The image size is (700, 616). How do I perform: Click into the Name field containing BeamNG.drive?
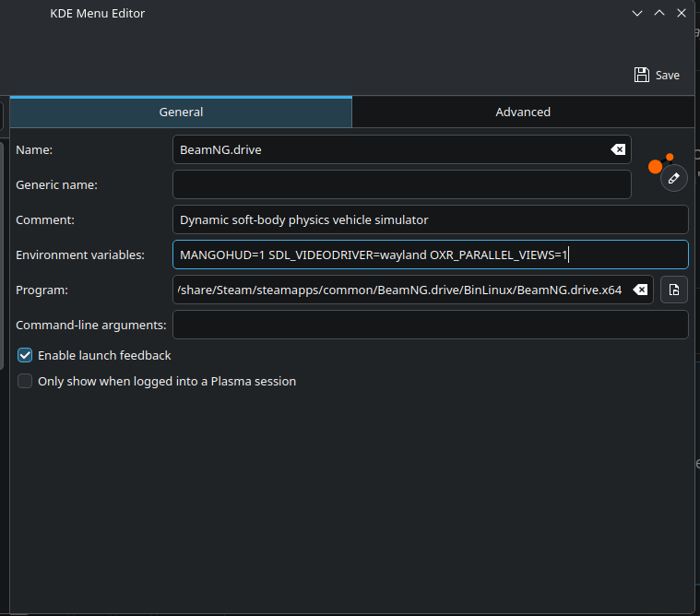[x=387, y=149]
